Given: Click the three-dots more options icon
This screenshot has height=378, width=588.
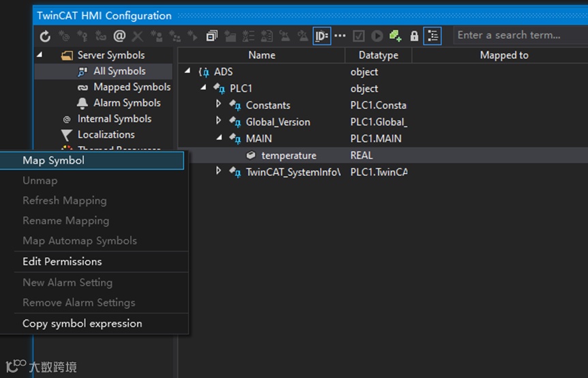Looking at the screenshot, I should [x=340, y=35].
